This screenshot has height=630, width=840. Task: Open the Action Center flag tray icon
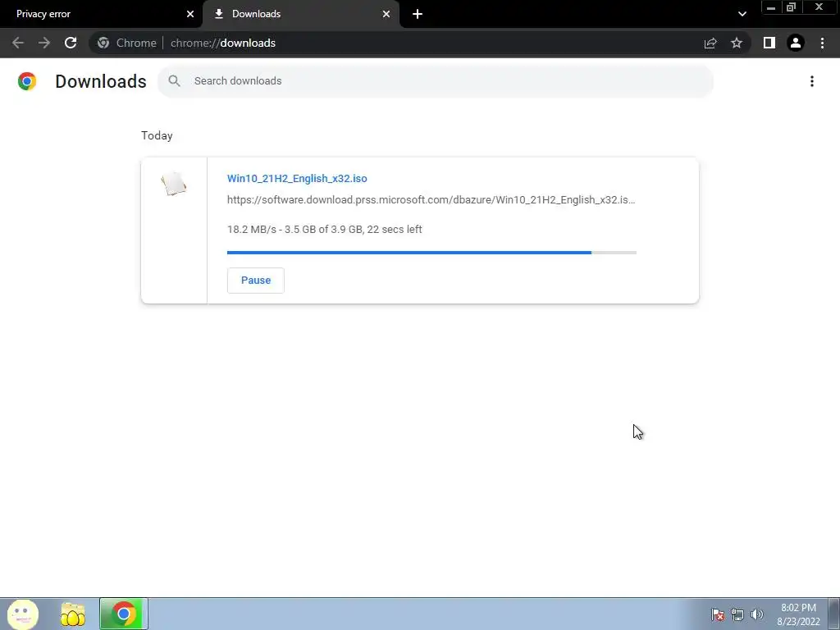[718, 614]
